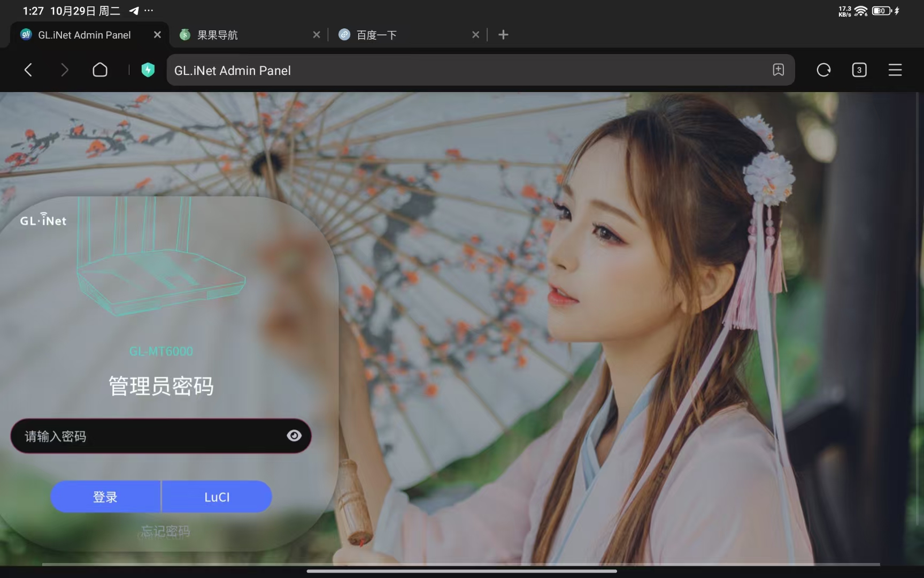Go to browser home page

pyautogui.click(x=100, y=70)
